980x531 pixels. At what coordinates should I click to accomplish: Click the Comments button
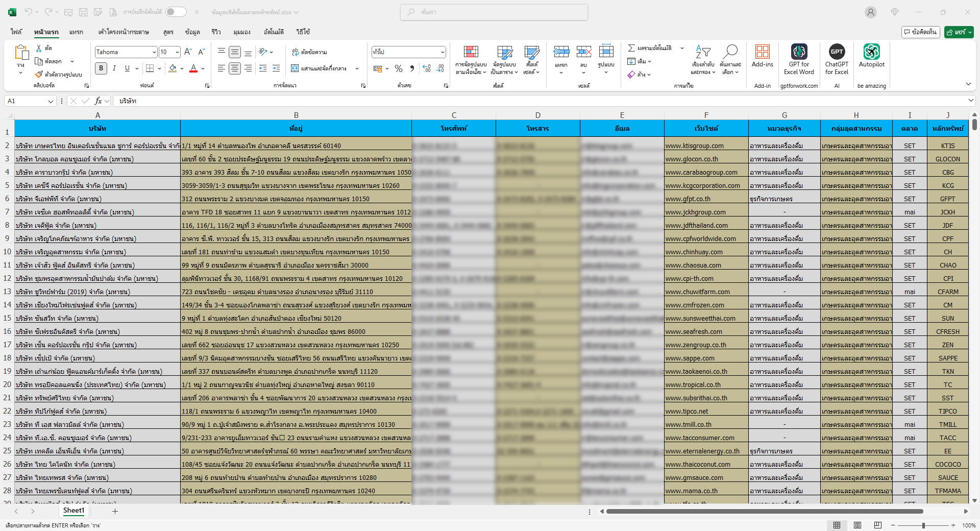921,32
